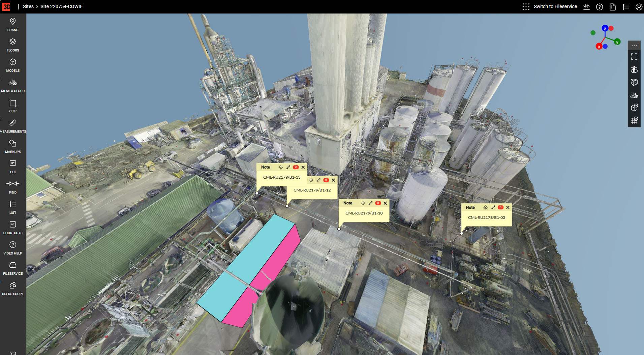Edit note CML-RU2179/B1-12
The width and height of the screenshot is (644, 355).
(x=318, y=180)
